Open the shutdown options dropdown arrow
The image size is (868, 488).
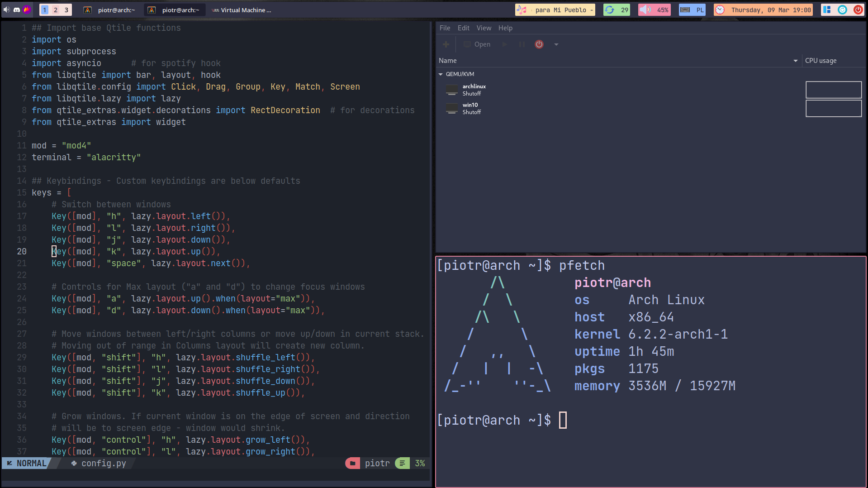coord(556,44)
